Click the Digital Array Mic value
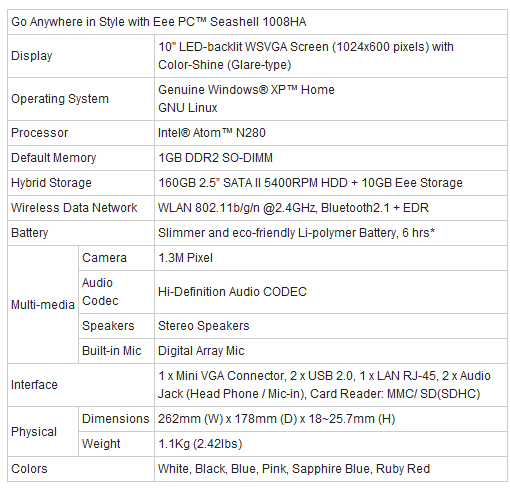The width and height of the screenshot is (510, 488). click(x=201, y=351)
